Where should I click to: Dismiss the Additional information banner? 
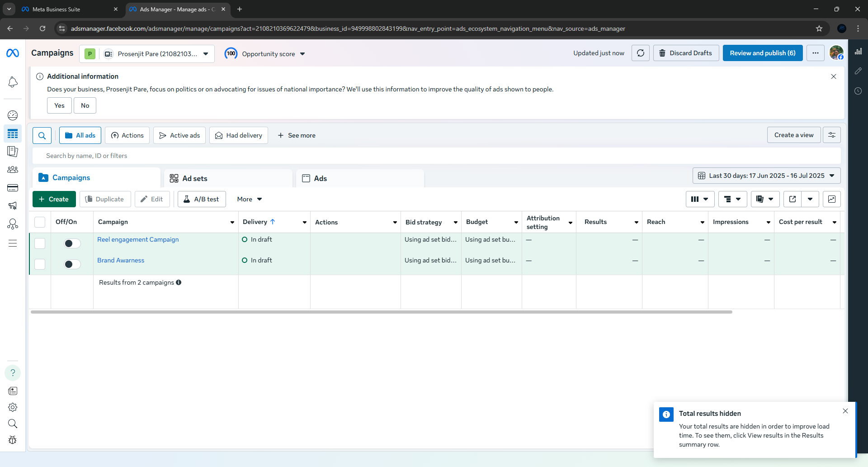point(834,76)
